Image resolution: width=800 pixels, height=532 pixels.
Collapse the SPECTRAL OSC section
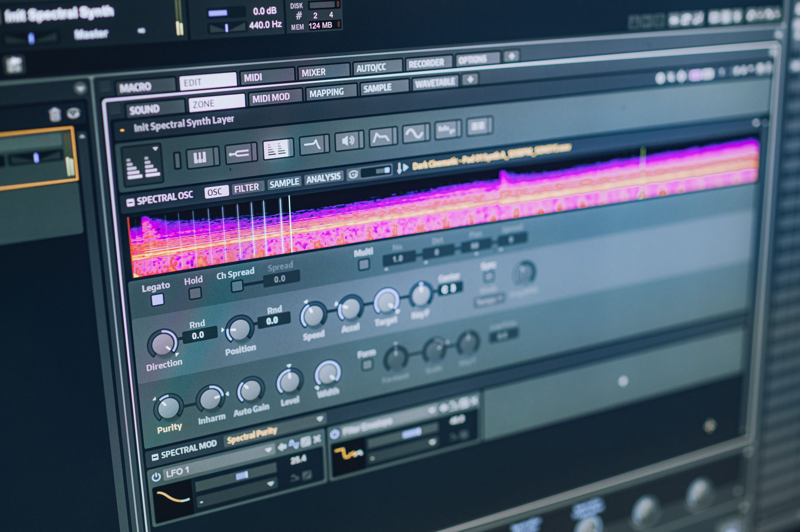pos(130,202)
